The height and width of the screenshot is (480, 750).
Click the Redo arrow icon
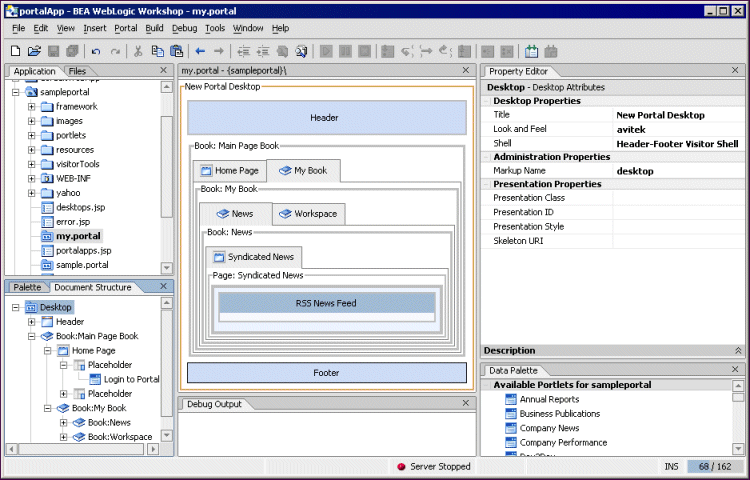pos(115,51)
